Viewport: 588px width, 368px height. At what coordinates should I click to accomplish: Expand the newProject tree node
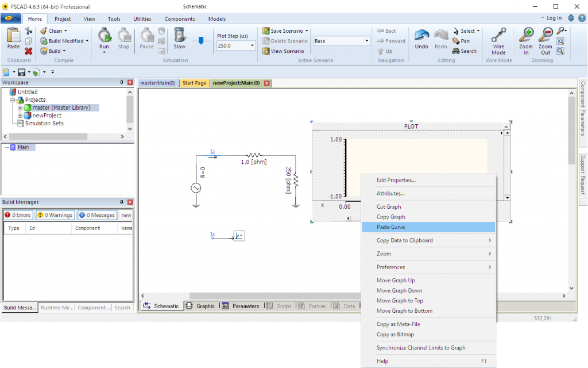tap(20, 116)
